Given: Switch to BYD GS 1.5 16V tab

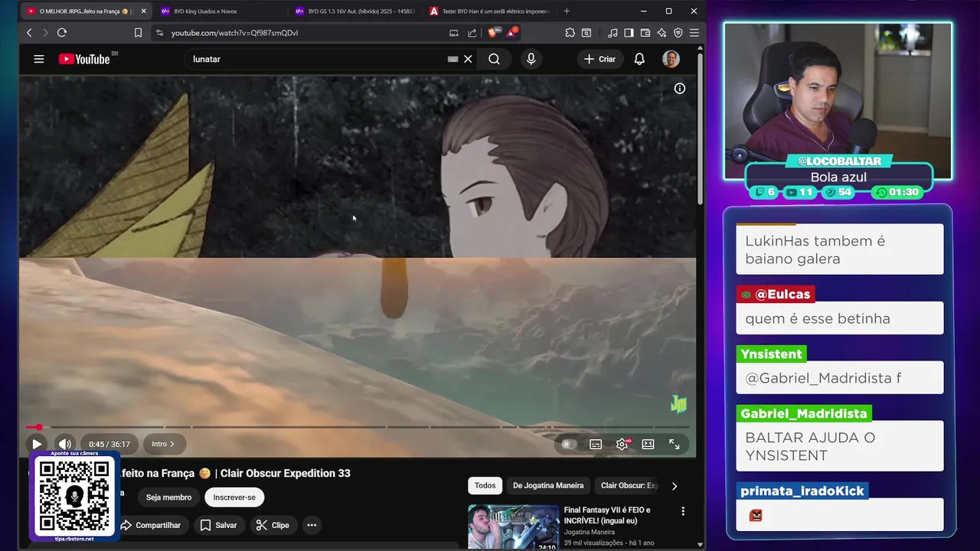Looking at the screenshot, I should point(357,11).
